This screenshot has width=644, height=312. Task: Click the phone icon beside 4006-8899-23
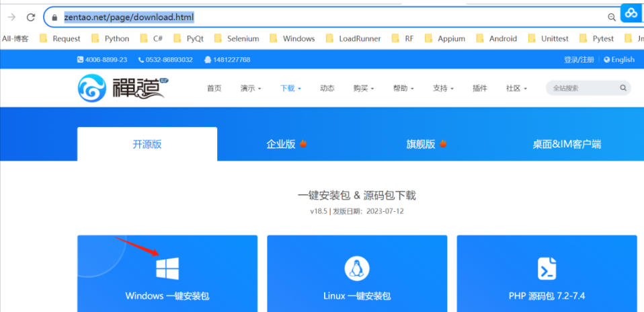[80, 60]
